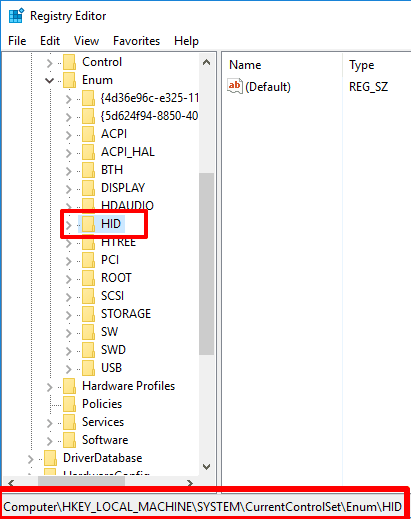This screenshot has width=411, height=519.
Task: Select the Policies key label
Action: (102, 404)
